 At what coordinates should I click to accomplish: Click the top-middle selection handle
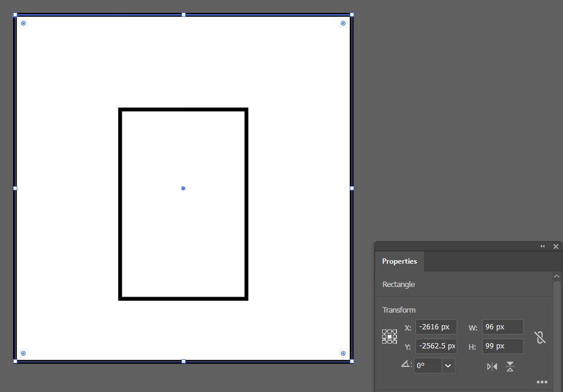coord(183,15)
